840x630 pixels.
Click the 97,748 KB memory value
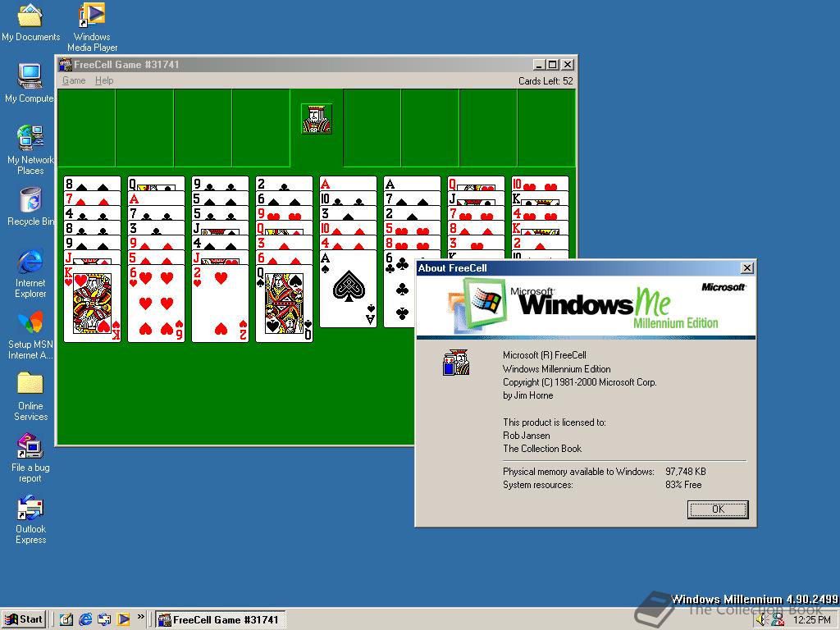point(686,472)
